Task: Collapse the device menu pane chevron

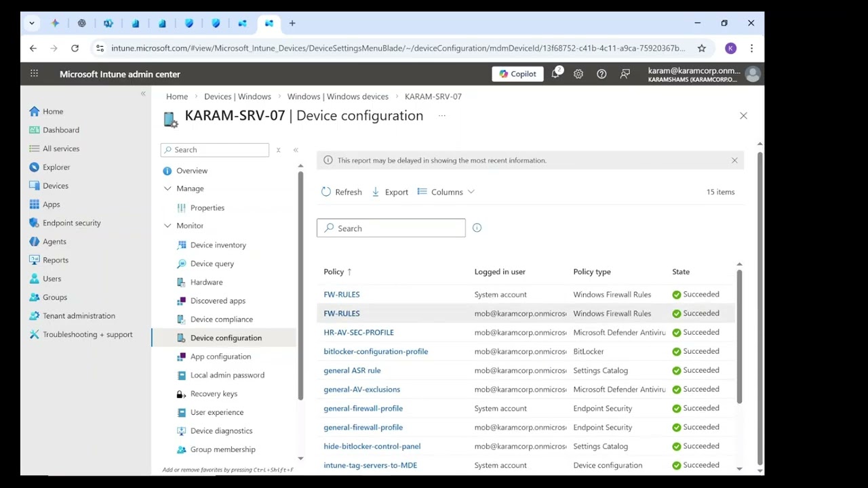Action: click(x=296, y=150)
